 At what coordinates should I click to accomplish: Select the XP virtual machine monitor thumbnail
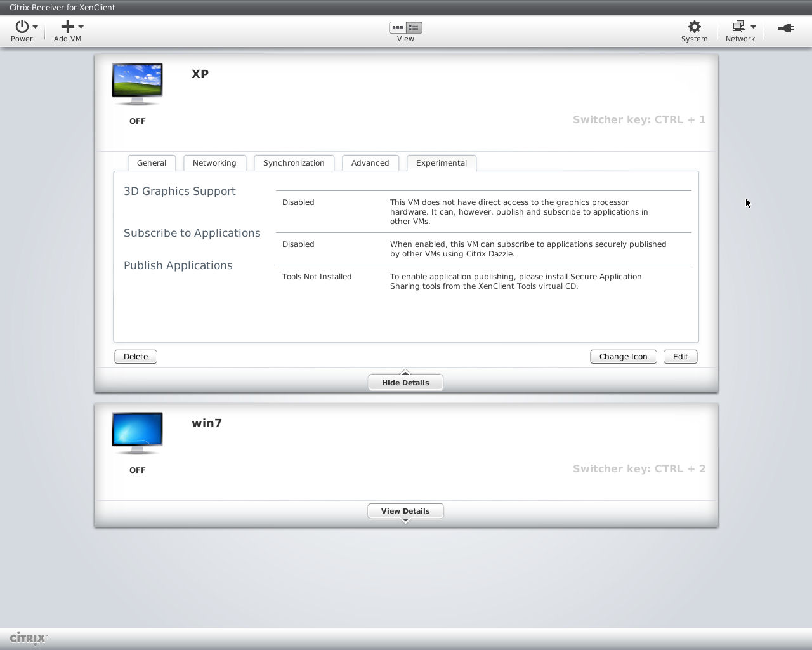point(137,84)
